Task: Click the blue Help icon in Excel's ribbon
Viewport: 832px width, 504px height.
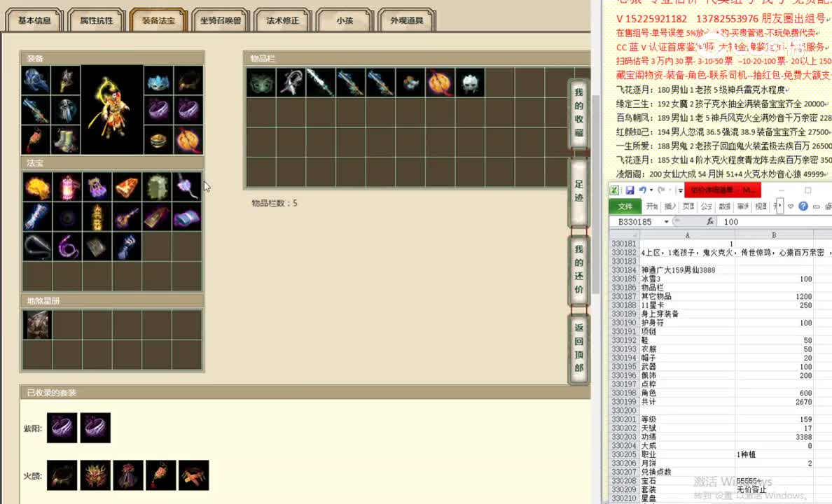Action: [x=804, y=205]
